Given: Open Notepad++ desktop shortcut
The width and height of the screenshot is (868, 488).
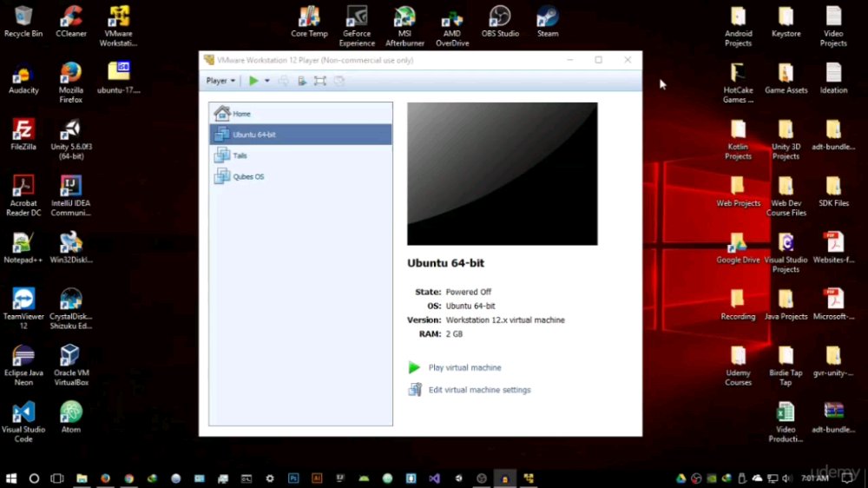Looking at the screenshot, I should (23, 248).
